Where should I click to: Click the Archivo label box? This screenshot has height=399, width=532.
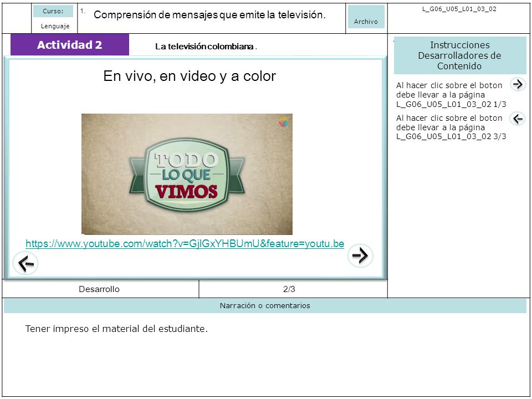366,17
